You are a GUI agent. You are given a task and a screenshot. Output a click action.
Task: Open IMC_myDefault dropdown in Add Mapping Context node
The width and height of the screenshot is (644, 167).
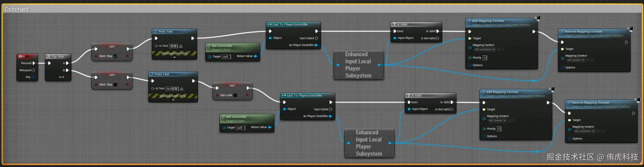click(484, 49)
